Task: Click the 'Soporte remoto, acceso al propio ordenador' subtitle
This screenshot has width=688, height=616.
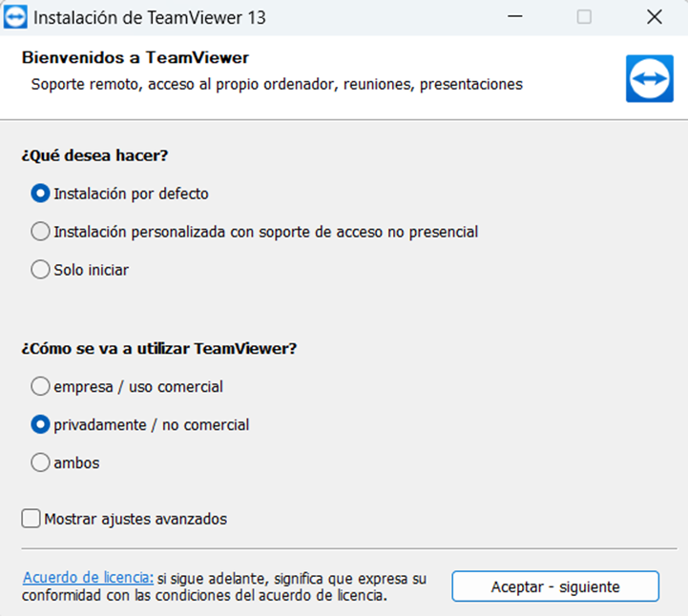Action: 277,84
